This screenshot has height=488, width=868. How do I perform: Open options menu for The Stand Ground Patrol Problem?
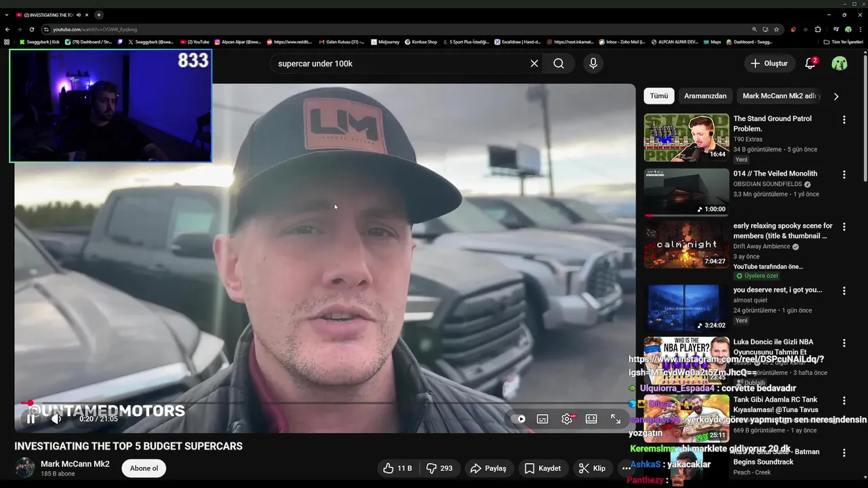tap(844, 119)
